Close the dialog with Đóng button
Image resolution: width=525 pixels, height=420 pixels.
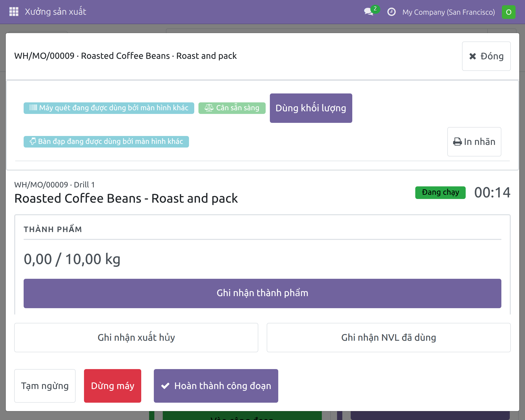coord(486,56)
